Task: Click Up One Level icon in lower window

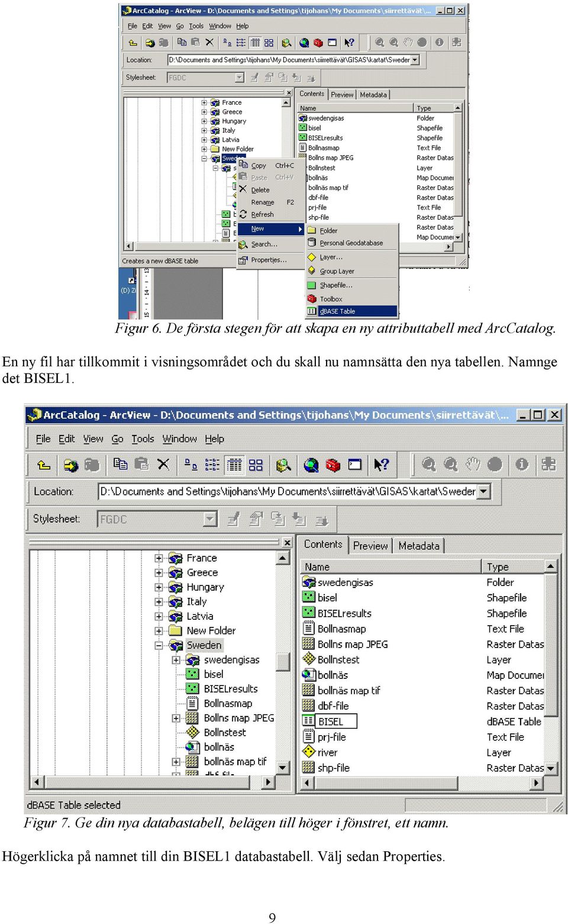Action: click(x=44, y=465)
